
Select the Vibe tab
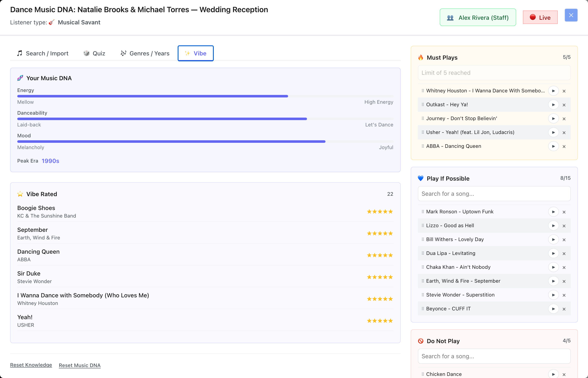[196, 53]
